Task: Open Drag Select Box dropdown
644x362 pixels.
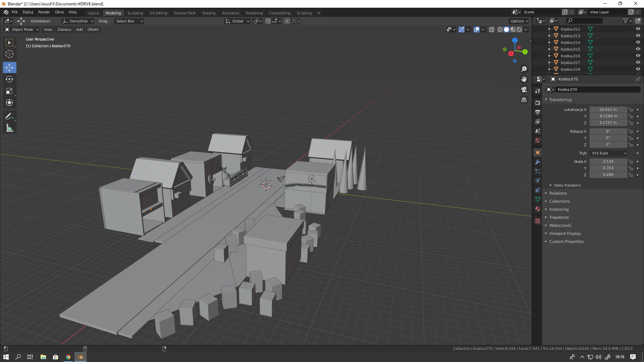Action: pos(129,21)
